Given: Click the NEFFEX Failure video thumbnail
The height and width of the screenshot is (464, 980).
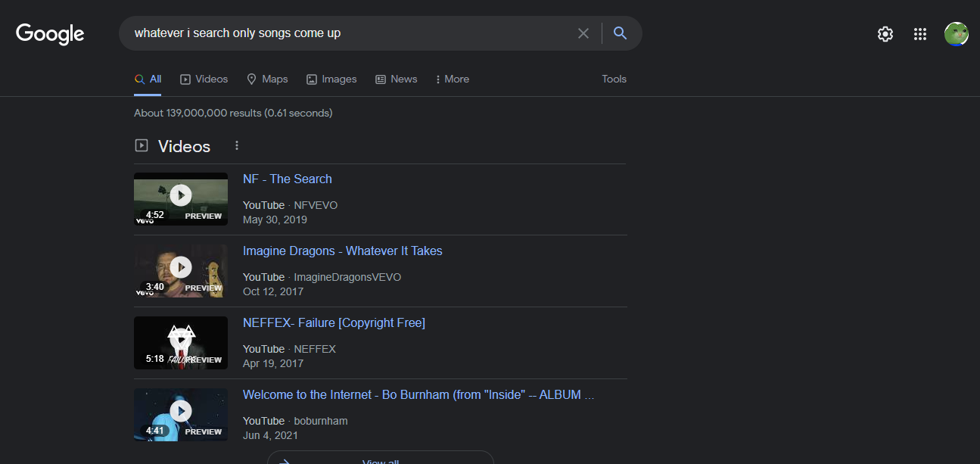Looking at the screenshot, I should (181, 343).
